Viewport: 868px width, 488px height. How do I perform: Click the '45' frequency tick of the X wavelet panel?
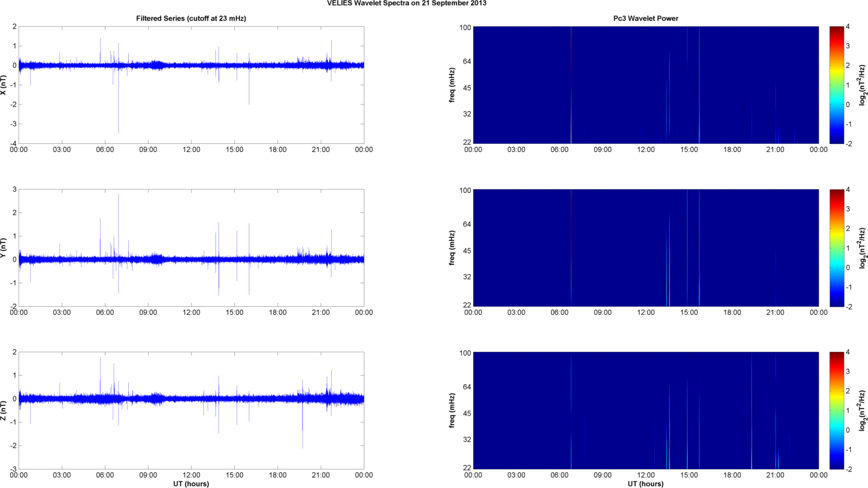point(467,88)
